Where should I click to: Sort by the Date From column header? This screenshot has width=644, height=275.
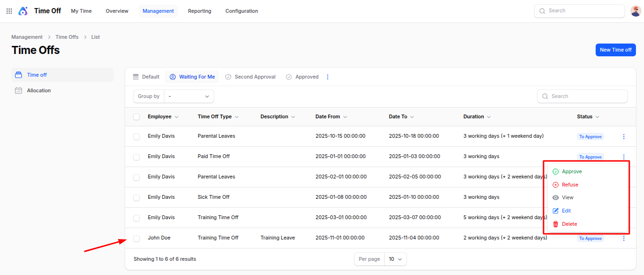point(331,116)
